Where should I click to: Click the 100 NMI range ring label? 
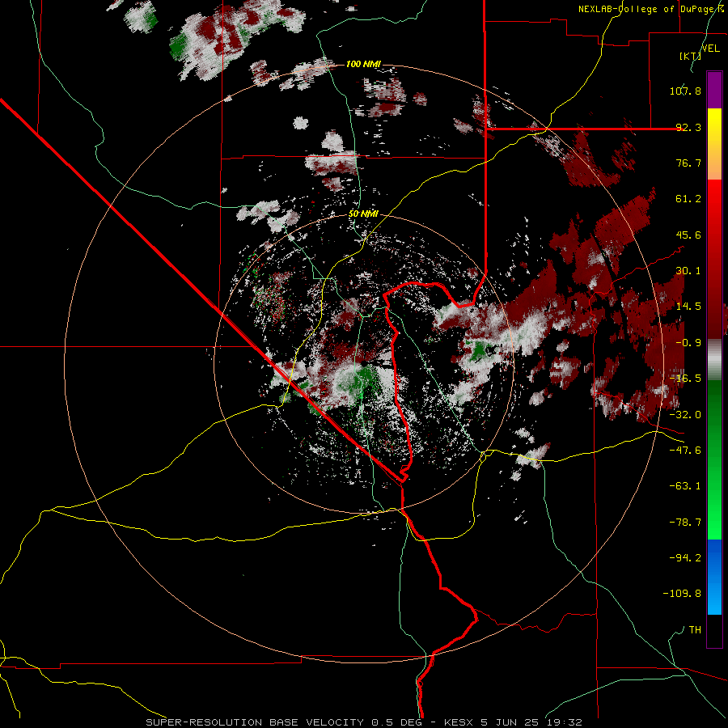coord(363,64)
